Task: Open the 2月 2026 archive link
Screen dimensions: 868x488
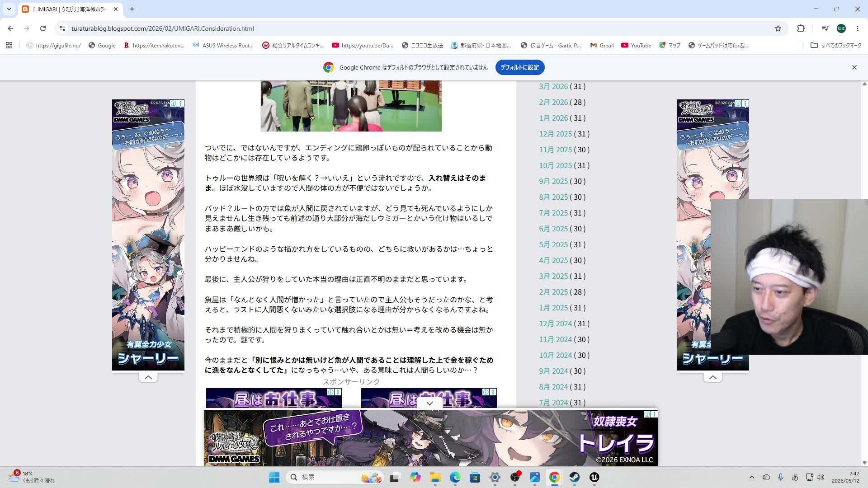Action: click(553, 102)
